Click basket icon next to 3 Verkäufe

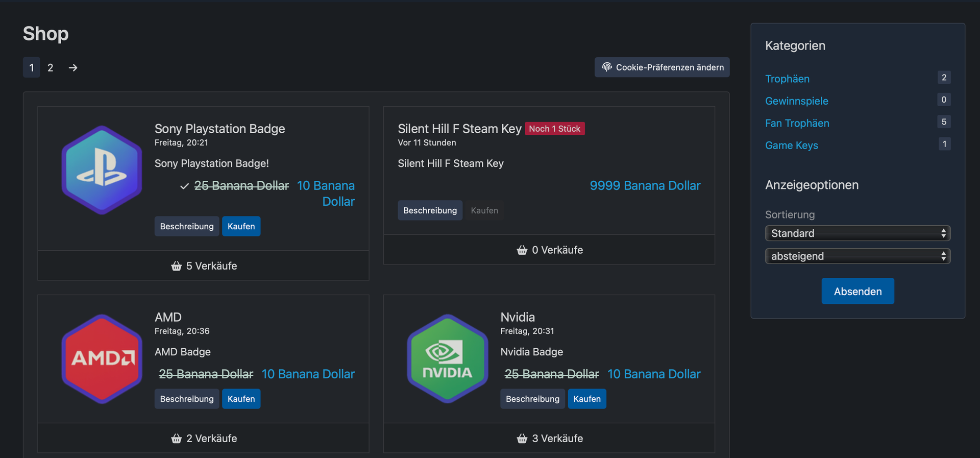522,439
